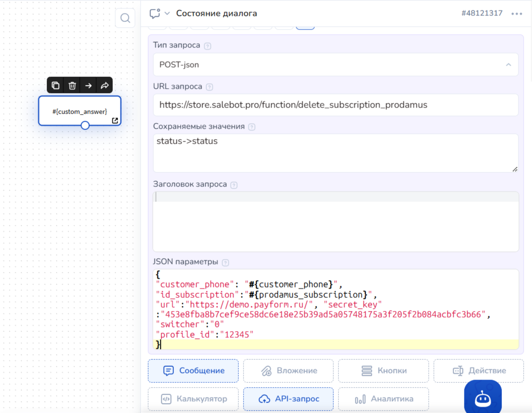Open the Вложение section
This screenshot has width=532, height=413.
pos(288,371)
